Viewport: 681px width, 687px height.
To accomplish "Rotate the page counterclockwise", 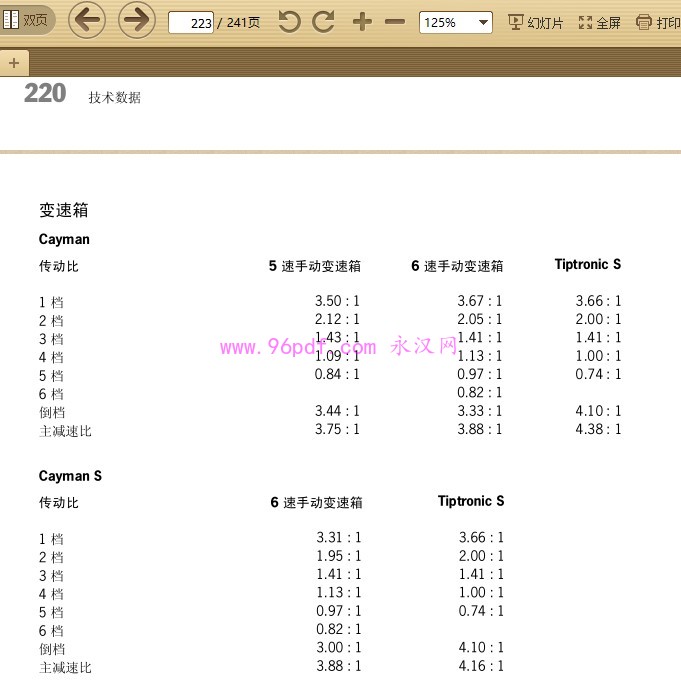I will [290, 21].
